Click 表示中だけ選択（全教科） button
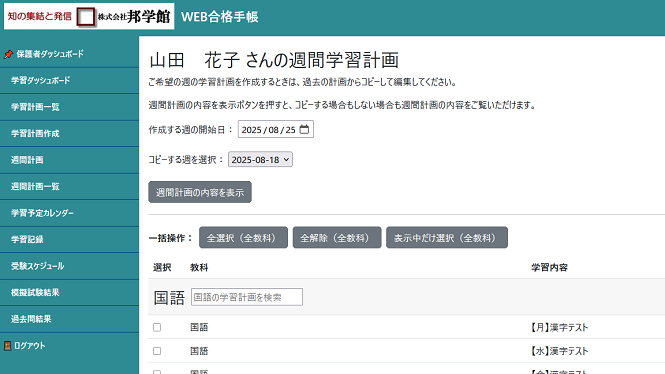 (447, 237)
